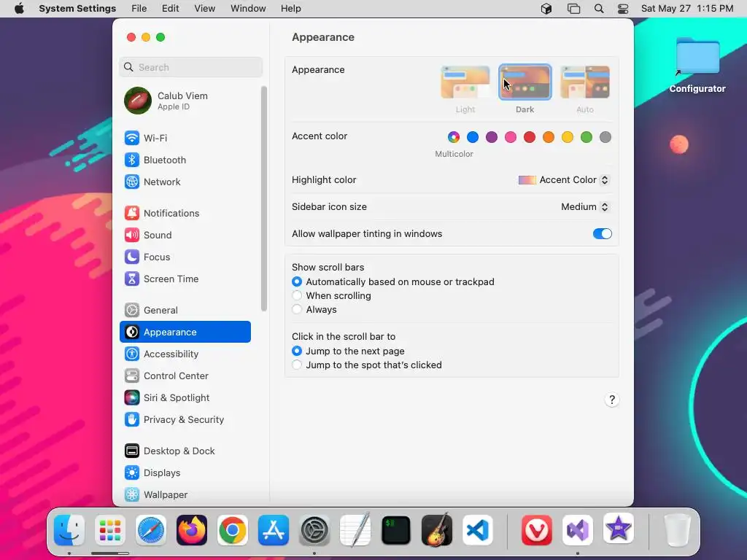Choose 'Jump to the next page'
Image resolution: width=747 pixels, height=560 pixels.
(x=348, y=351)
